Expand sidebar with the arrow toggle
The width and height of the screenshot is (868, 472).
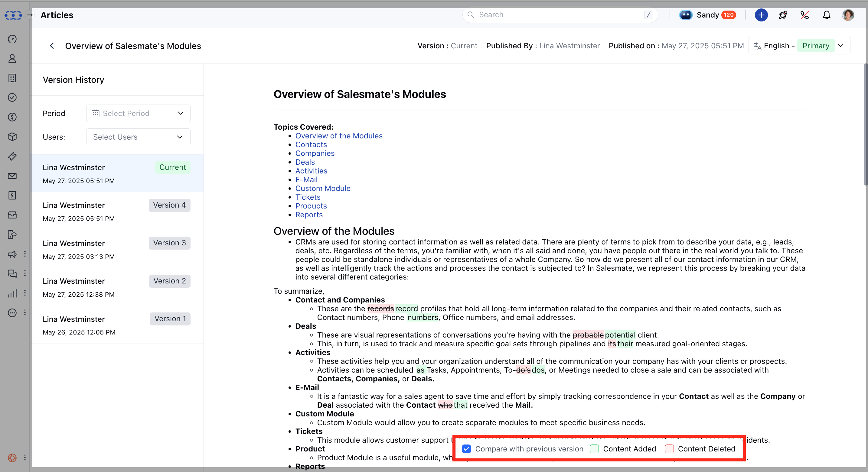pyautogui.click(x=30, y=15)
